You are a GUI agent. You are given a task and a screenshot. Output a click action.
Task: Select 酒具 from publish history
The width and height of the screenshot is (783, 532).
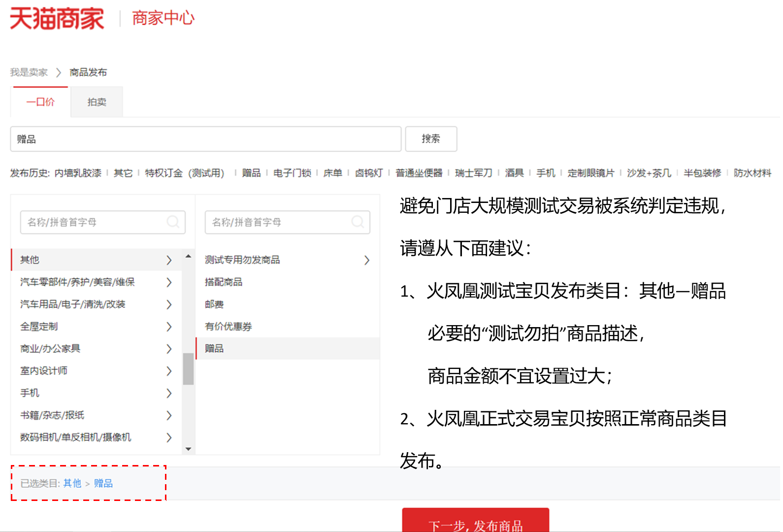click(514, 173)
